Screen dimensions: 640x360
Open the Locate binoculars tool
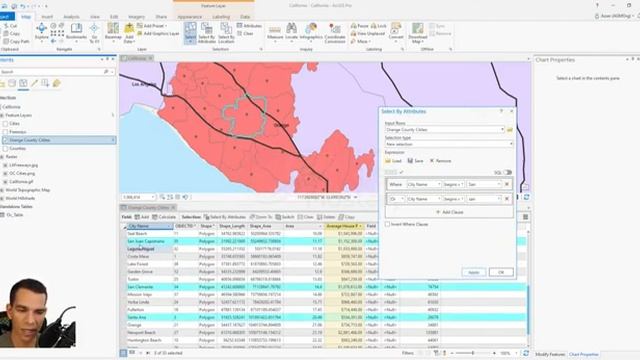(x=291, y=32)
